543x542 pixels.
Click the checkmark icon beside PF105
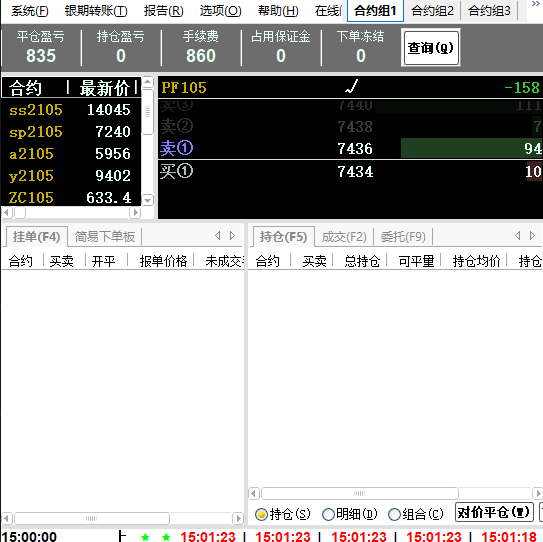click(352, 87)
